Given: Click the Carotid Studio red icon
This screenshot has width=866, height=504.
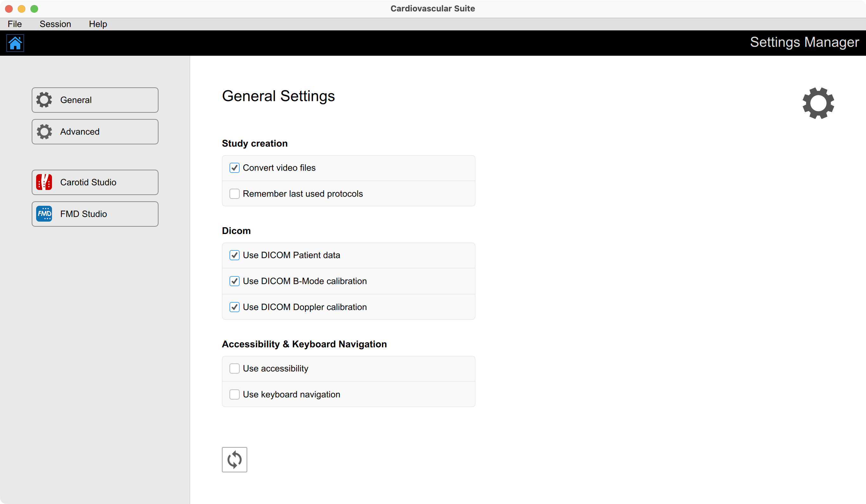Looking at the screenshot, I should (44, 182).
